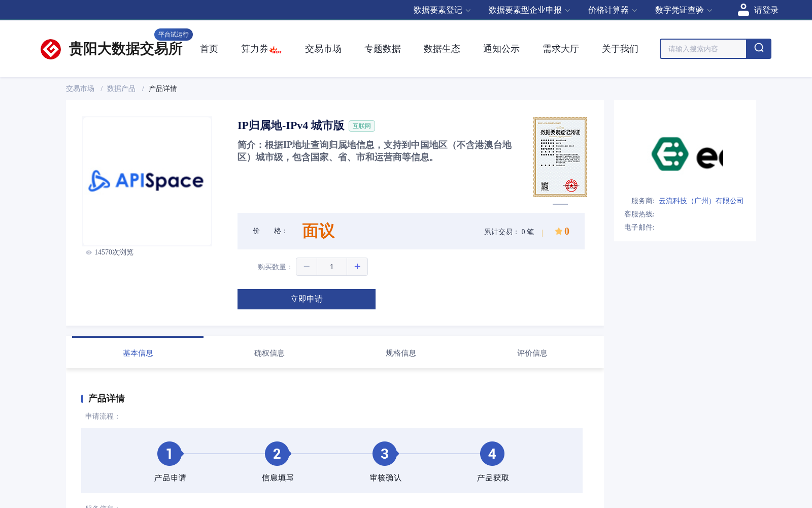Expand the 数字凭证查验 dropdown
812x508 pixels.
pyautogui.click(x=684, y=10)
